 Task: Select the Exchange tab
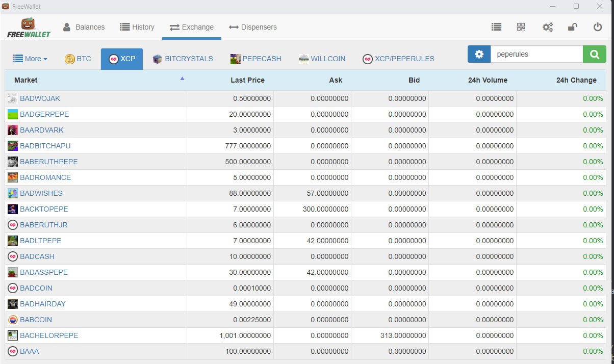tap(192, 27)
